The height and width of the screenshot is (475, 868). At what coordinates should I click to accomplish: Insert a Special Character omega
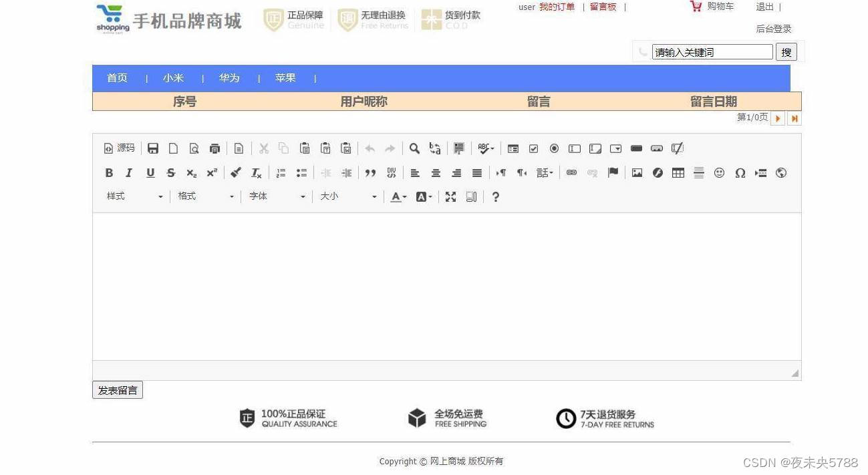[740, 173]
